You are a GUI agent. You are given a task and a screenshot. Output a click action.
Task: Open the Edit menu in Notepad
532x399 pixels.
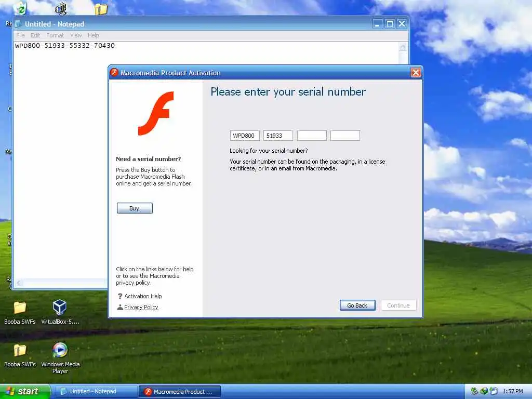coord(35,35)
